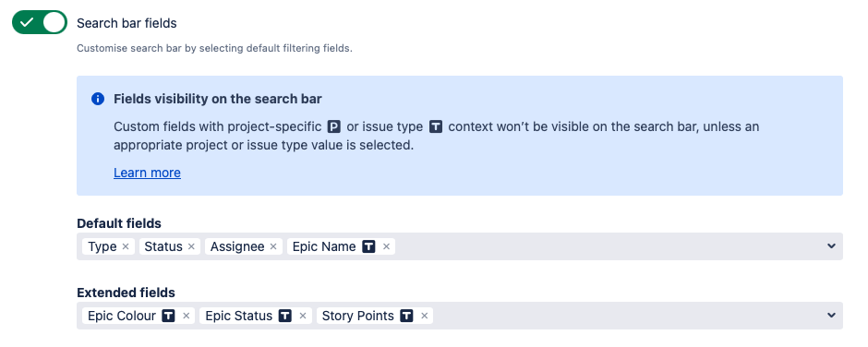Remove the Assignee field tag
The height and width of the screenshot is (347, 868).
pyautogui.click(x=273, y=246)
